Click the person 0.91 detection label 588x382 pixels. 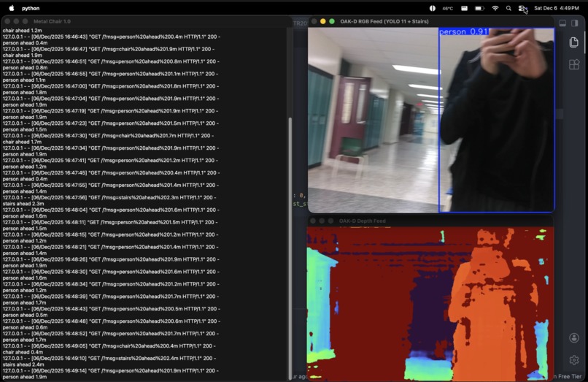[463, 32]
